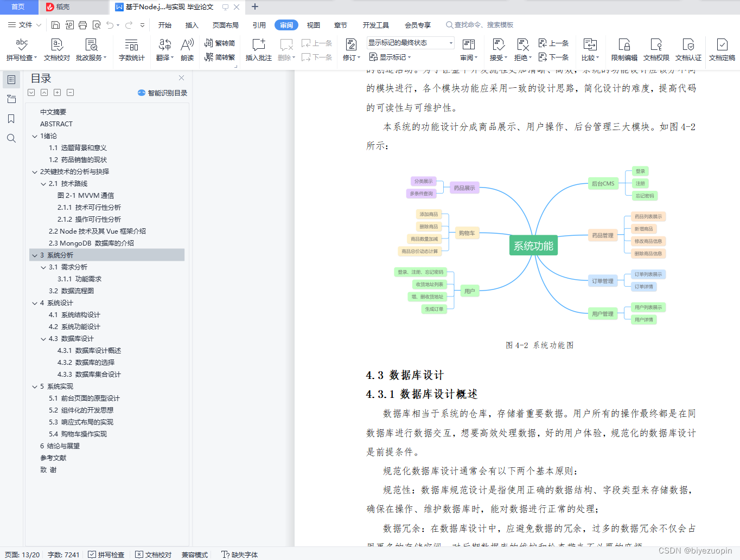Screen dimensions: 740x560
Task: Switch to the 引用 ribbon tab
Action: 259,25
